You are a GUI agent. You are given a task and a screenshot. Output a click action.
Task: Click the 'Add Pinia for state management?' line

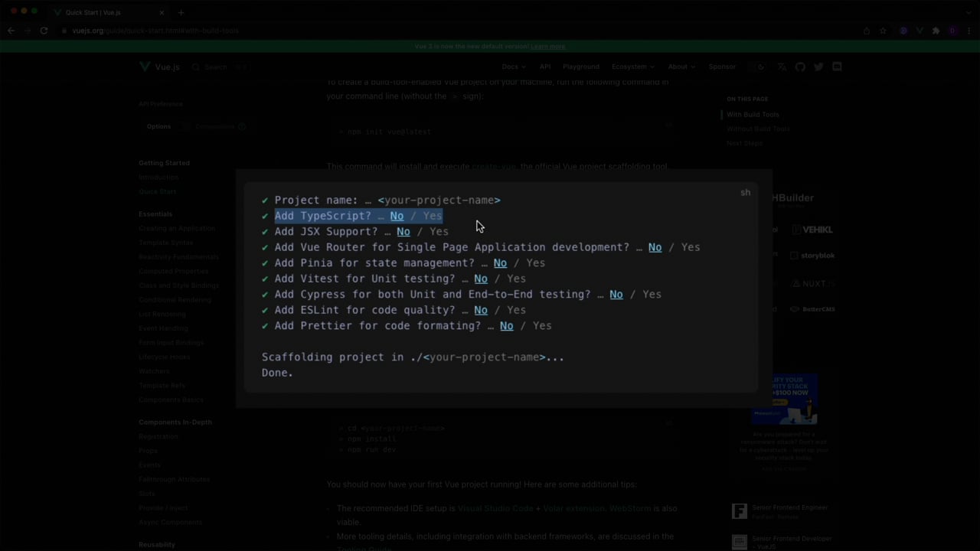410,263
